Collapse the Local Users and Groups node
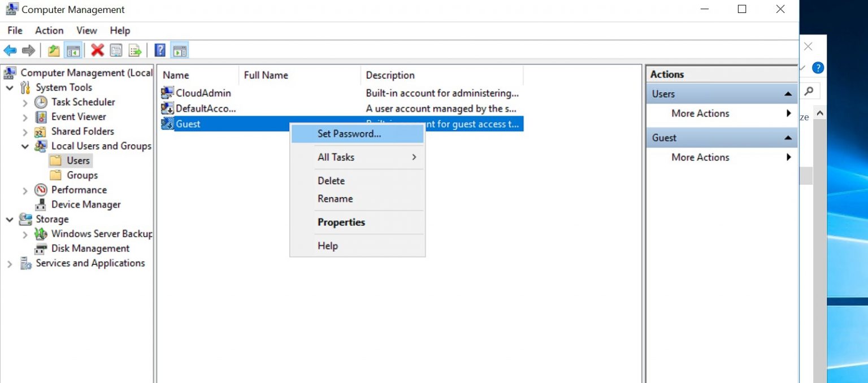Screen dimensions: 868x383 (x=24, y=146)
